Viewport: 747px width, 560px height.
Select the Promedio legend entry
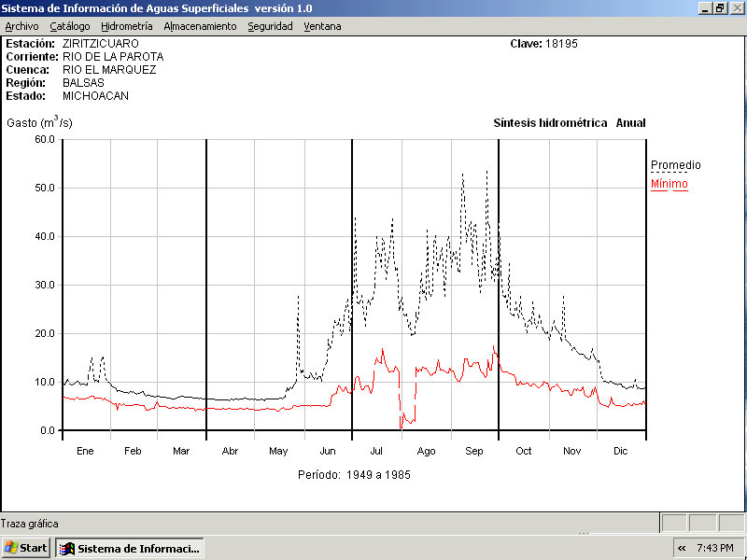coord(675,165)
